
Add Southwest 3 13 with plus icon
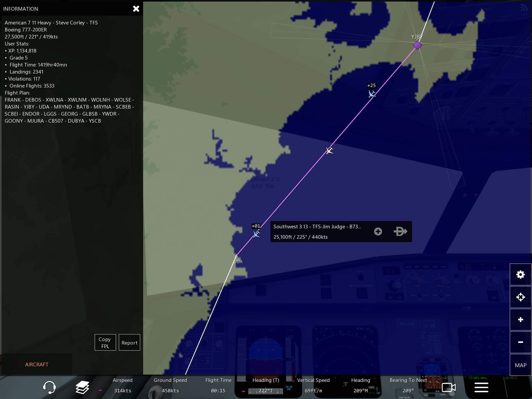[x=378, y=231]
